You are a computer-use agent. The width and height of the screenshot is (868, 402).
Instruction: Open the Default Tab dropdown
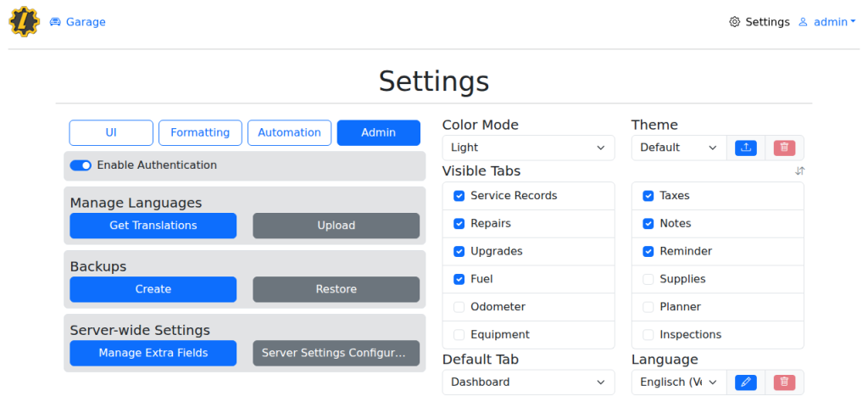(529, 382)
